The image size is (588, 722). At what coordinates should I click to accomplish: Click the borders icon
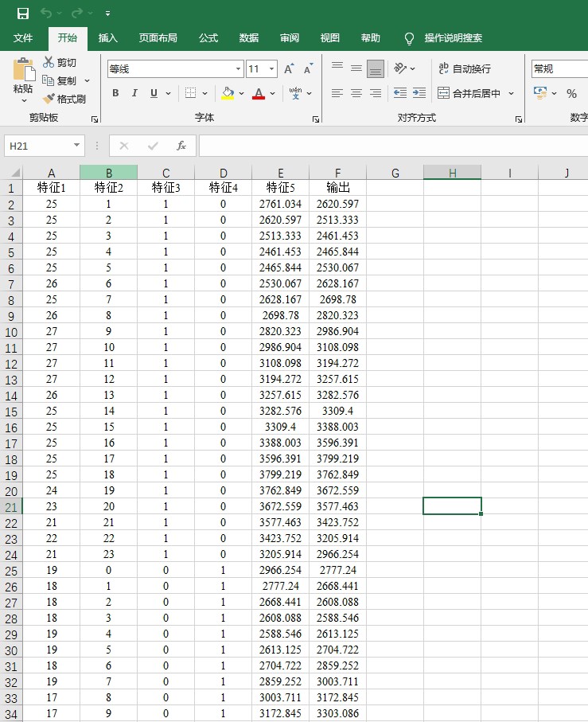190,93
